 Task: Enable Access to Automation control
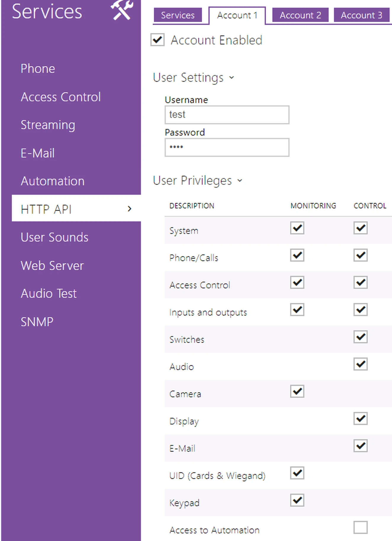click(361, 527)
